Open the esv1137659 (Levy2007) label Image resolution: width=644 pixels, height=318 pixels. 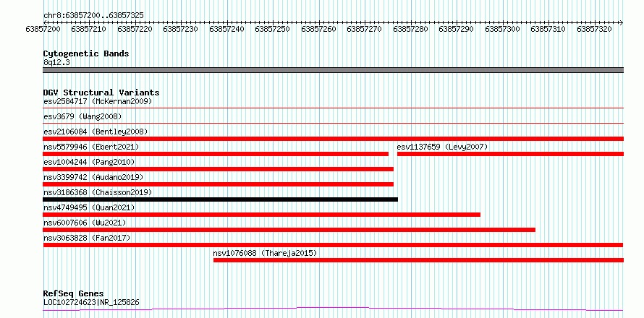click(442, 147)
